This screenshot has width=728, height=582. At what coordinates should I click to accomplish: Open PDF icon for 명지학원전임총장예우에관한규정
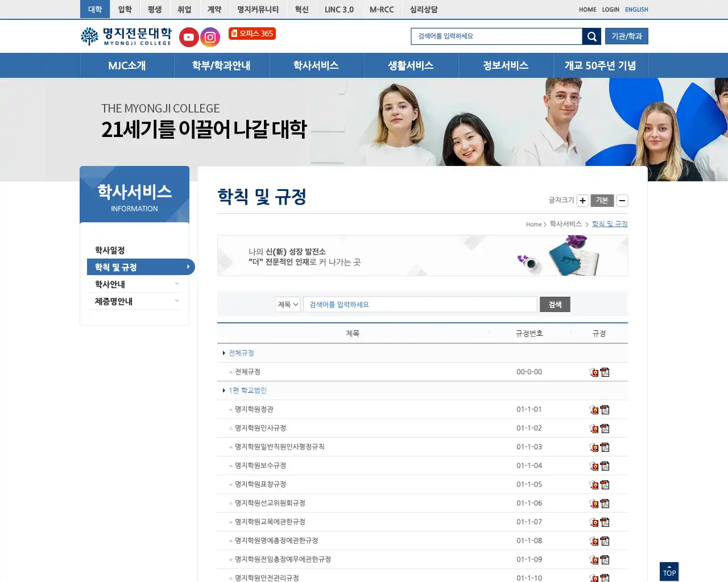(x=605, y=560)
